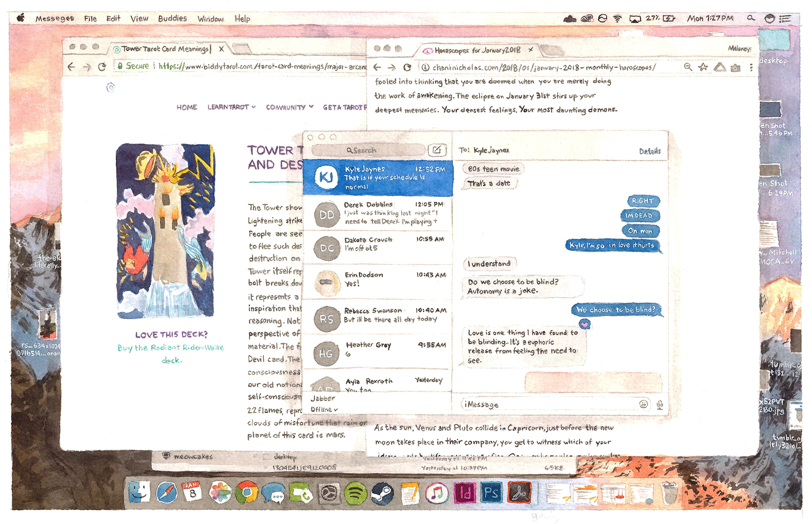
Task: Open the Buddies menu
Action: 172,19
